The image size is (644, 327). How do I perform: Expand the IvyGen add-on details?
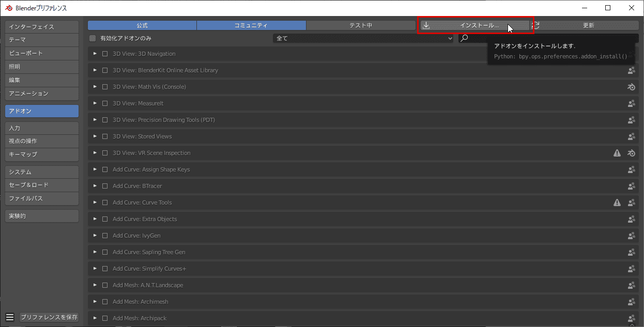coord(95,236)
